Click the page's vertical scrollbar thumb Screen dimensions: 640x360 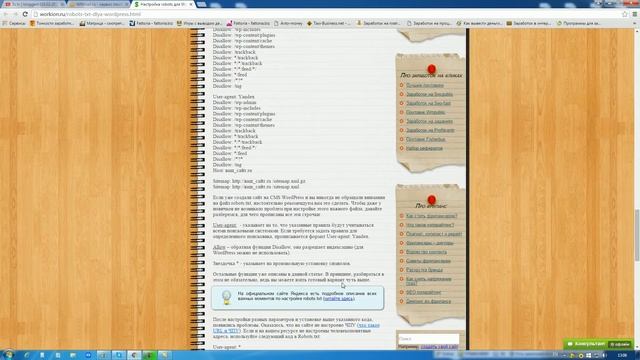click(x=637, y=235)
